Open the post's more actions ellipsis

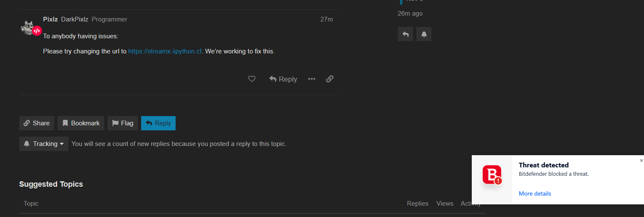click(x=311, y=79)
